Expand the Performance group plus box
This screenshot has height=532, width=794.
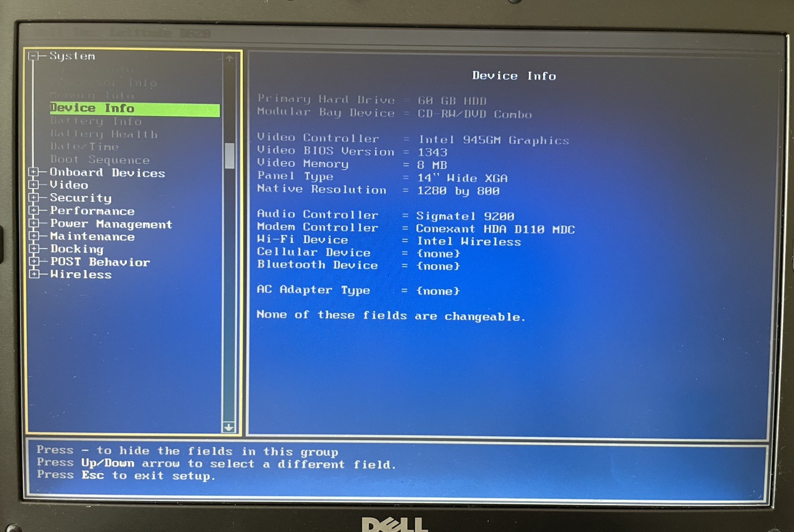coord(34,210)
